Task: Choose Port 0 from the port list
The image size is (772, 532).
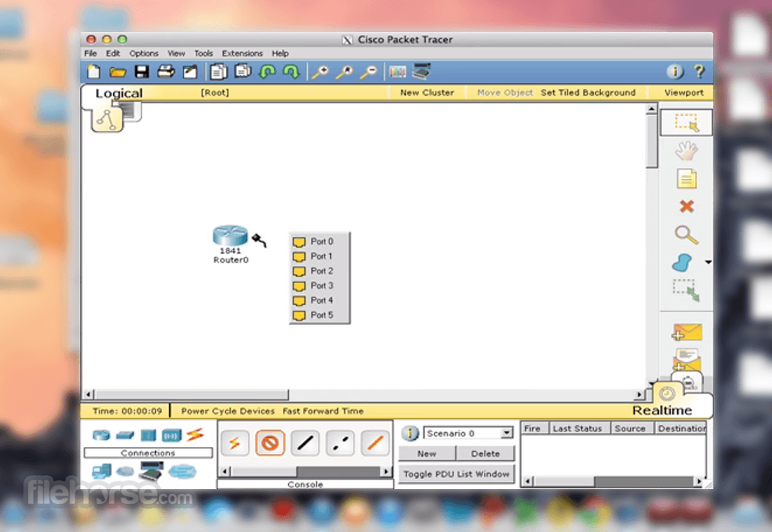Action: [320, 241]
